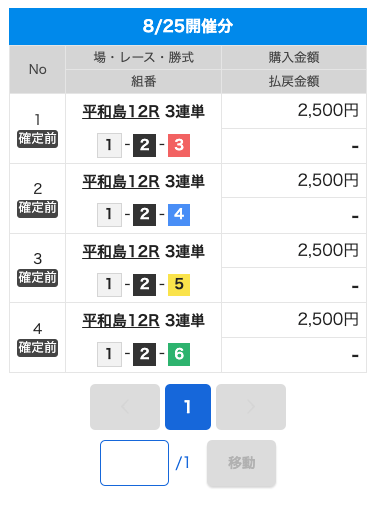Click the green number 6 boat badge
Image resolution: width=377 pixels, height=507 pixels.
click(x=179, y=354)
